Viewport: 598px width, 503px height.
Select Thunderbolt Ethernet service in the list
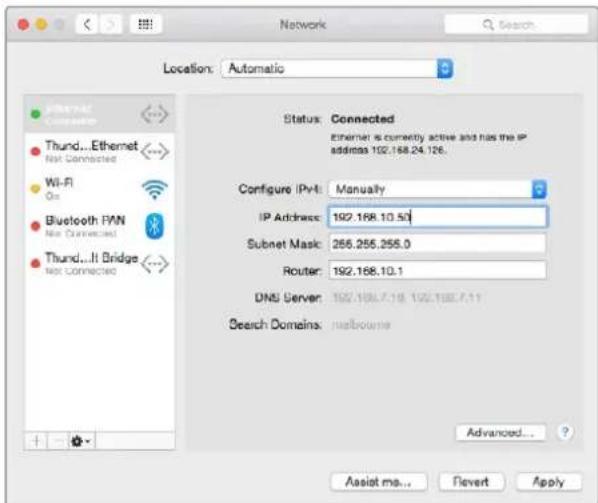[100, 151]
